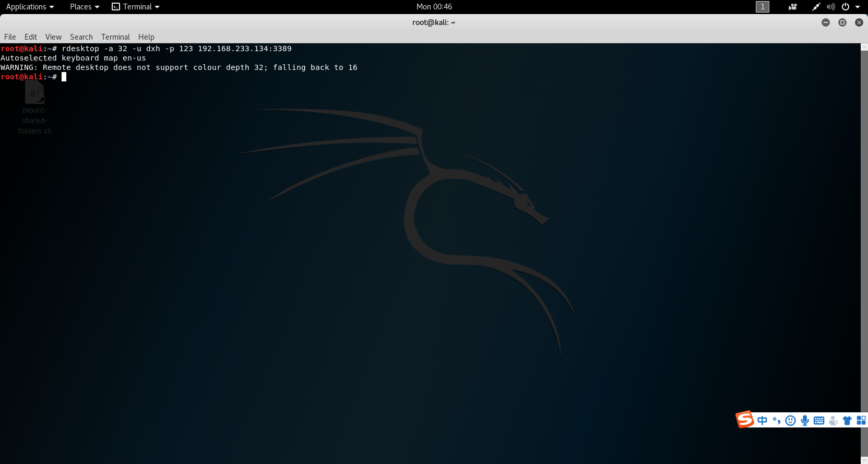This screenshot has height=464, width=868.
Task: Open the Sogou emoji smiley panel
Action: [x=790, y=421]
